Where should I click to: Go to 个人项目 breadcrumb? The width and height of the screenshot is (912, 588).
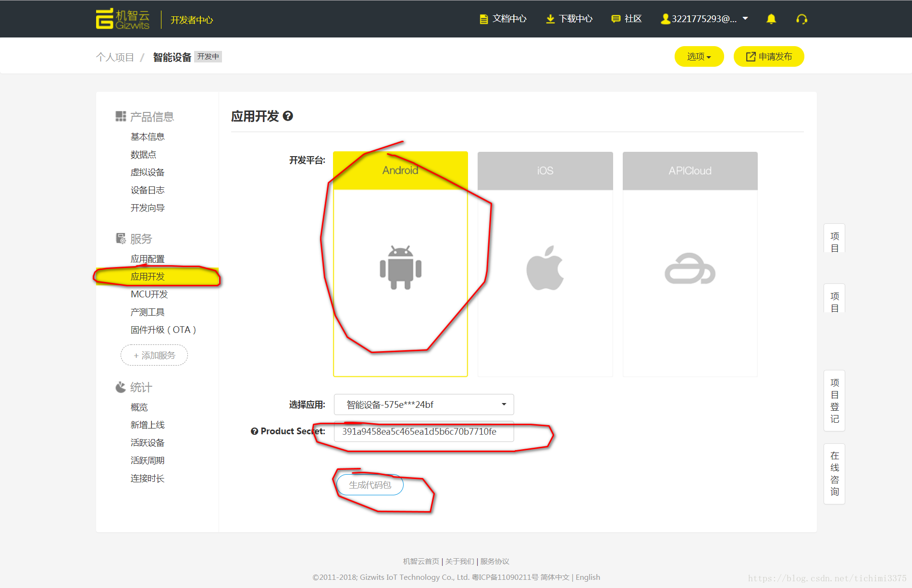coord(115,57)
